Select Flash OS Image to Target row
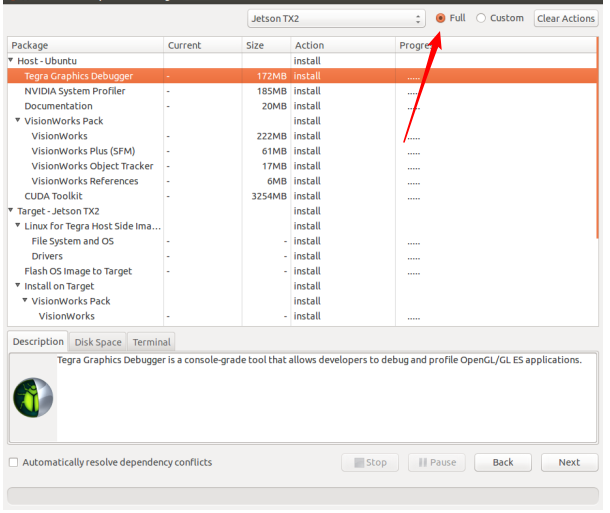Screen dimensions: 610x513 [302, 271]
